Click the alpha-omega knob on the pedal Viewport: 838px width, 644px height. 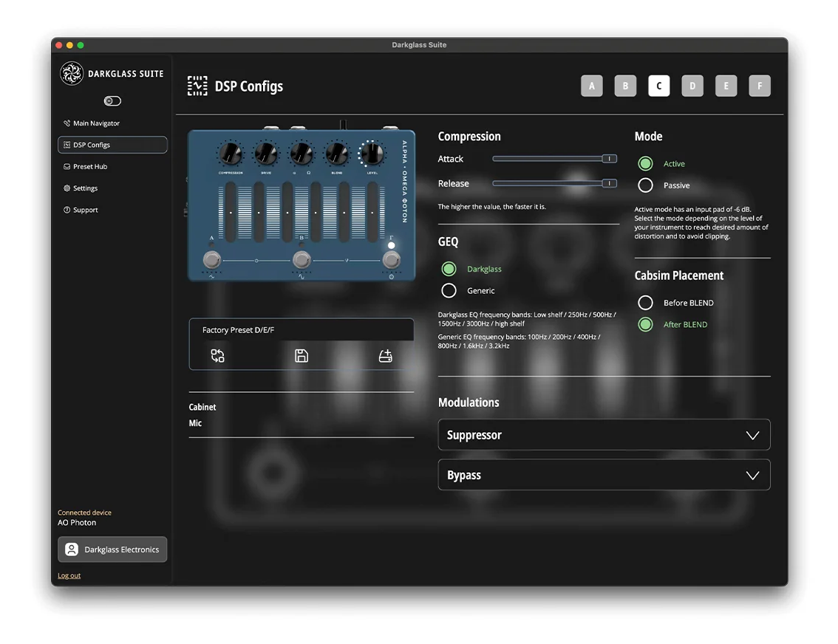[x=301, y=154]
